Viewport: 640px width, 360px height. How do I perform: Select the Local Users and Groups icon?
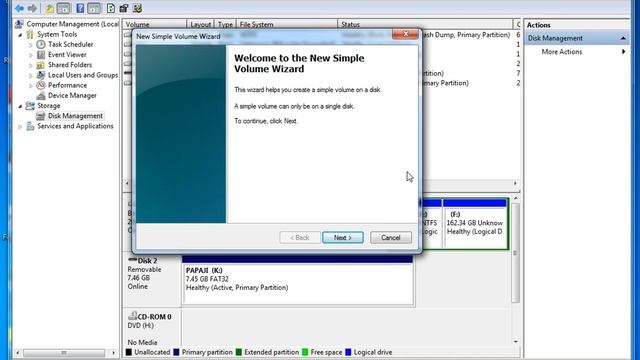click(x=41, y=75)
